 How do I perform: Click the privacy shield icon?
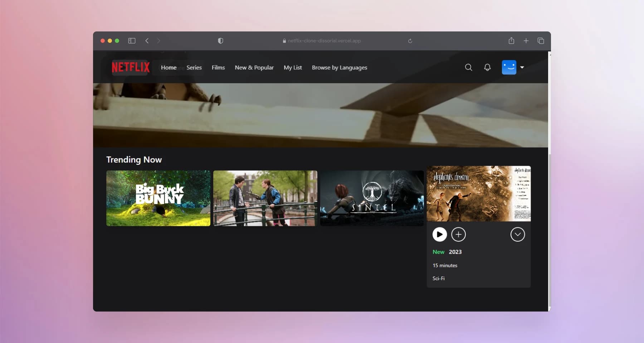(x=220, y=41)
